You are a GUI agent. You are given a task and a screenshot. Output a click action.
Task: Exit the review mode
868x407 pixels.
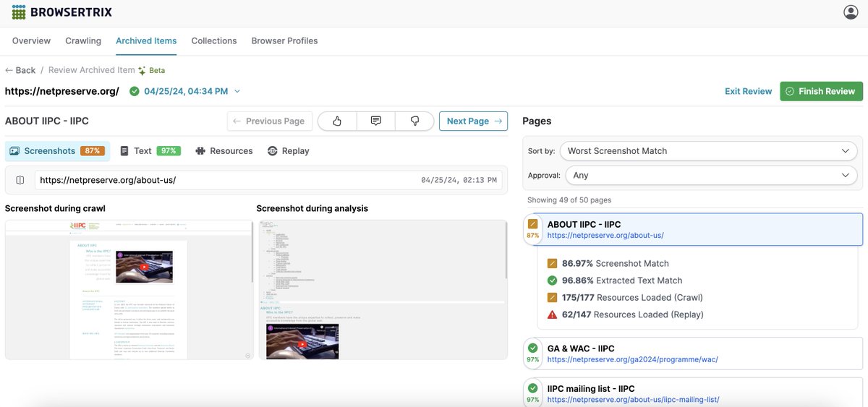tap(748, 91)
